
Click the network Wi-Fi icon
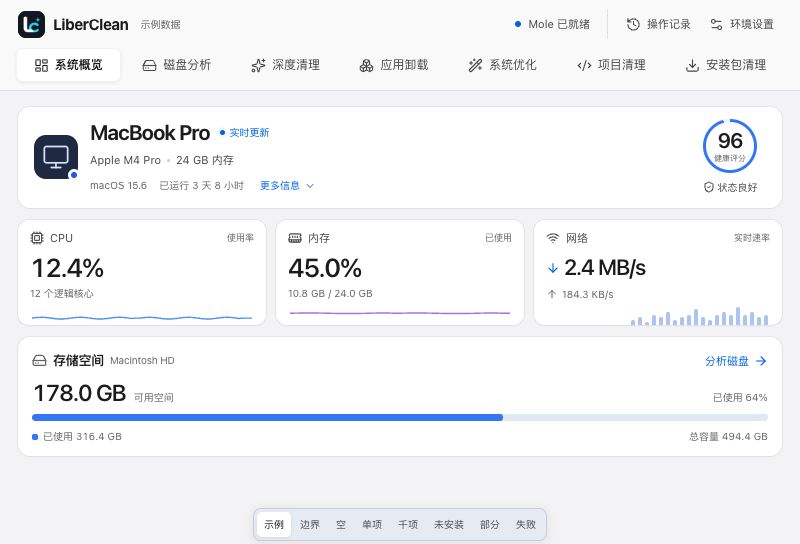click(553, 238)
